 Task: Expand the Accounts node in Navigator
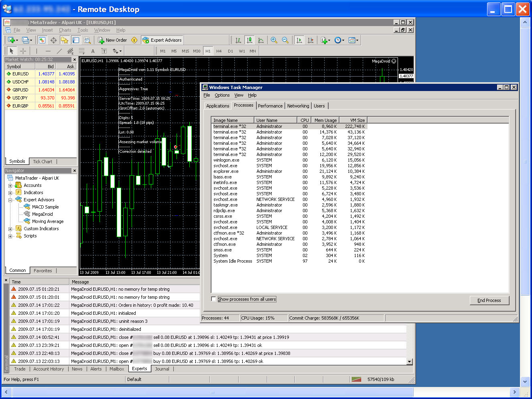click(10, 186)
